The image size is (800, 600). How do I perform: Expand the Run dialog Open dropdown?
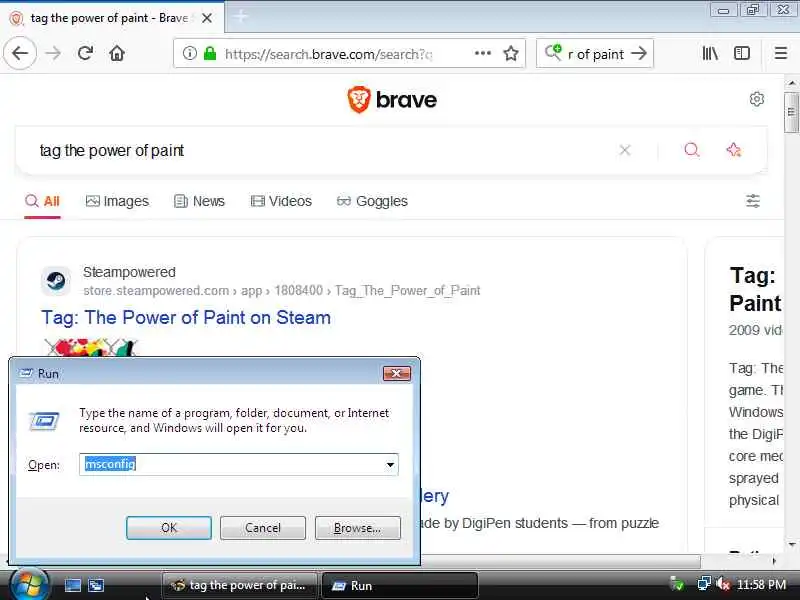point(390,465)
